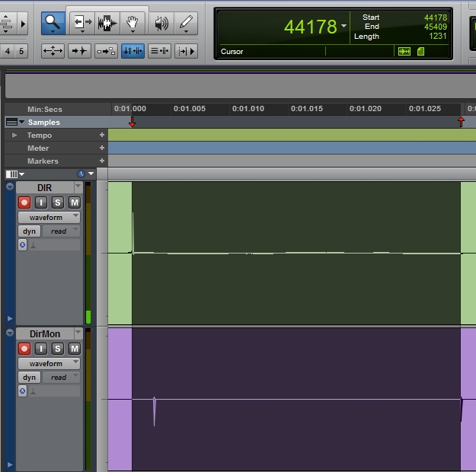
Task: Open DIR track view selector waveform dropdown
Action: pos(50,217)
